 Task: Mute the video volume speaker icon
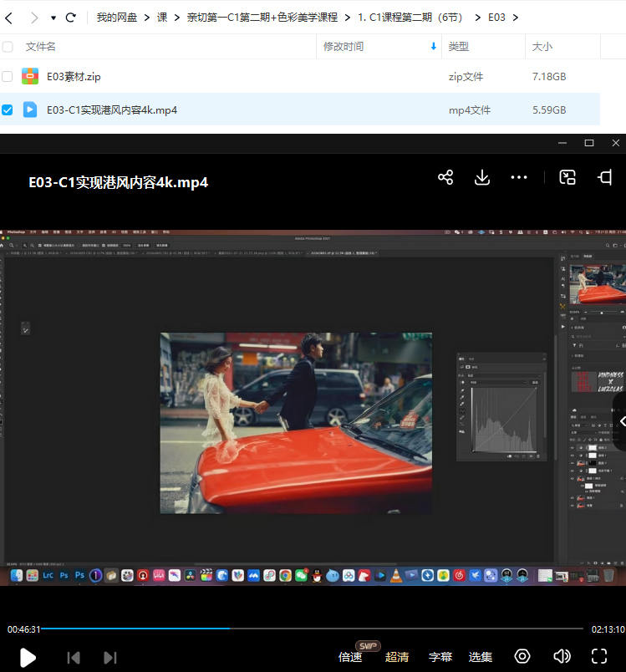(562, 656)
